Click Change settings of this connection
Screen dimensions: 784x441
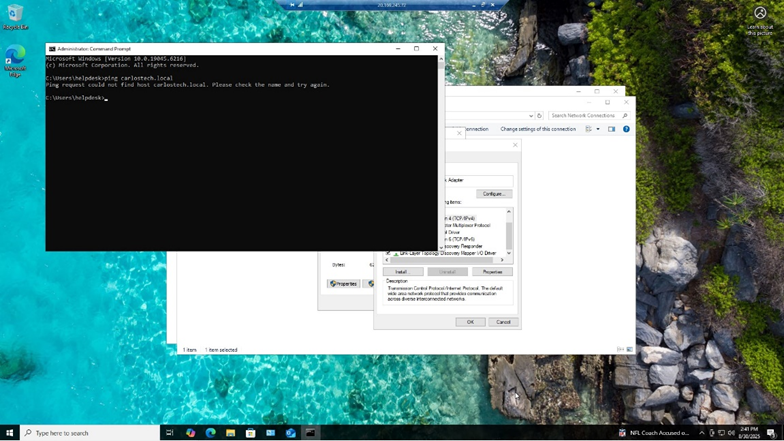click(538, 129)
